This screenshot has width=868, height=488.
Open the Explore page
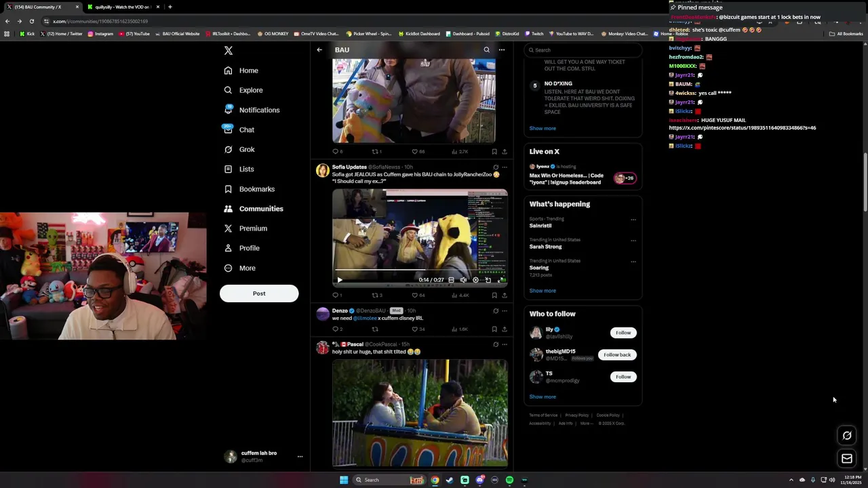243,90
